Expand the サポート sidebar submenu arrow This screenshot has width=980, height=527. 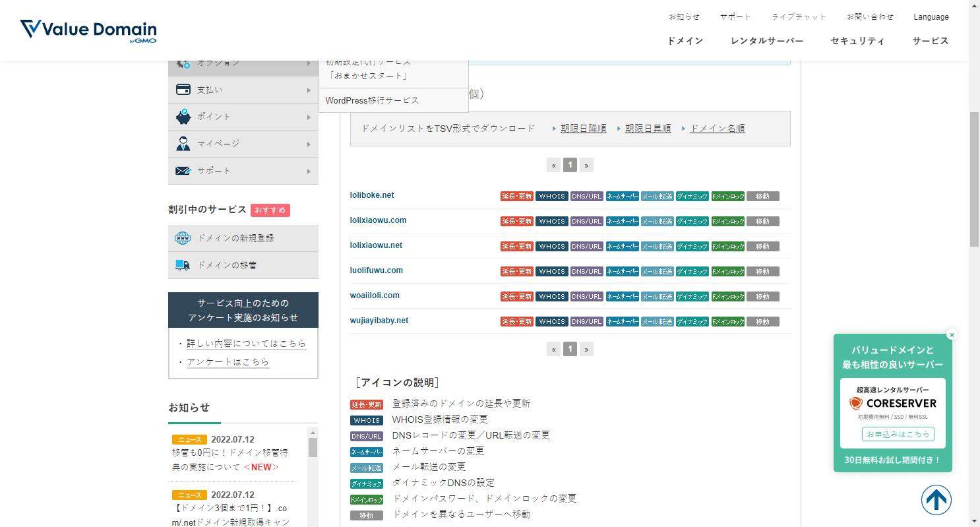[308, 171]
